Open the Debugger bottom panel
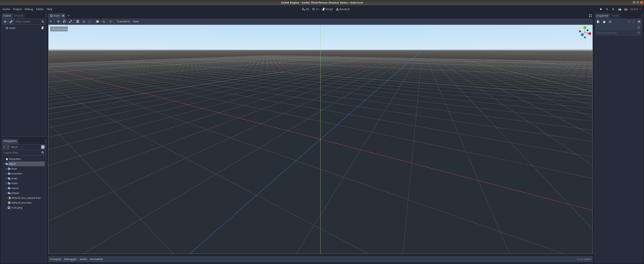The height and width of the screenshot is (264, 644). click(x=70, y=259)
